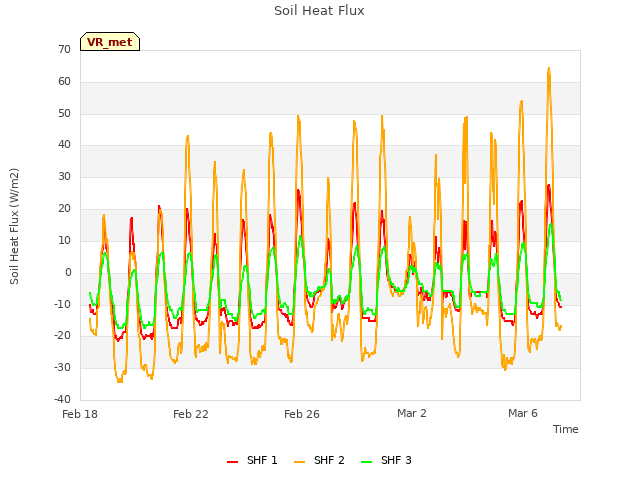
Task: Click the 0 y-axis tick label
Action: tap(68, 272)
